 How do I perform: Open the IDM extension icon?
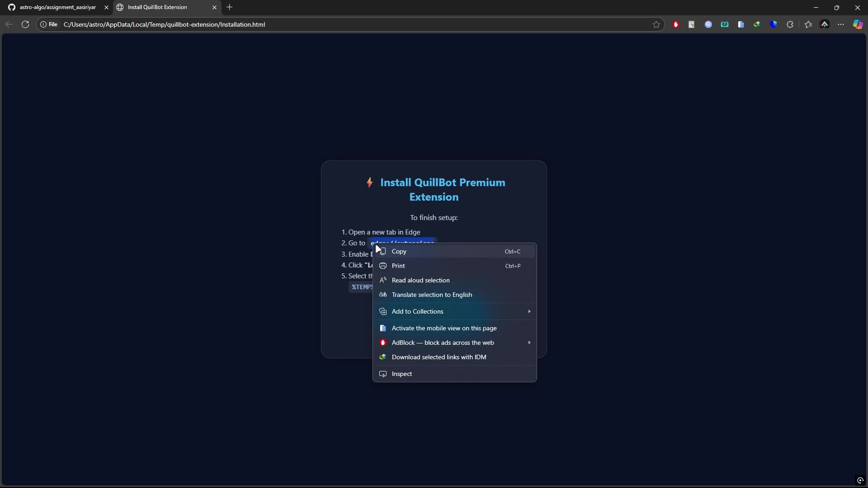[757, 24]
